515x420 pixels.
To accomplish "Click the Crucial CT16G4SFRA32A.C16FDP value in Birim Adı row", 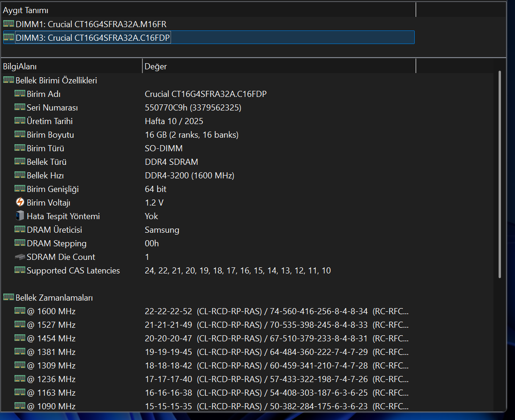I will click(206, 94).
